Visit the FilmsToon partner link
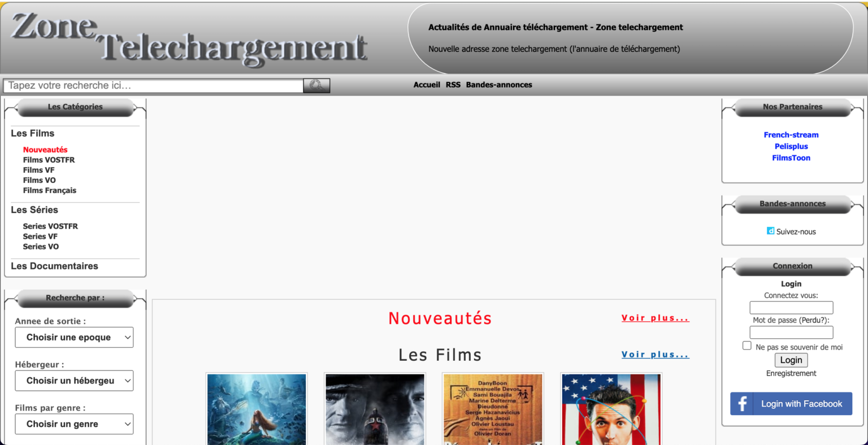The height and width of the screenshot is (445, 868). pos(791,158)
